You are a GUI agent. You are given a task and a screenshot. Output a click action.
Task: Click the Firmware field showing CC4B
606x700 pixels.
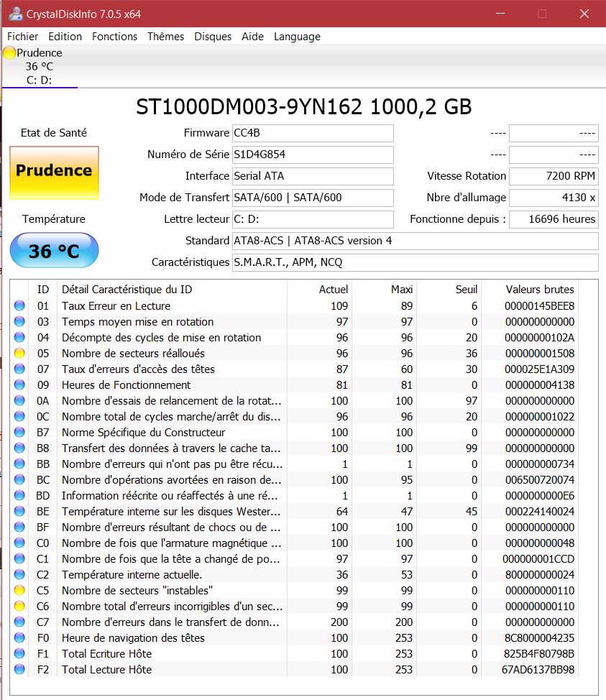(313, 133)
